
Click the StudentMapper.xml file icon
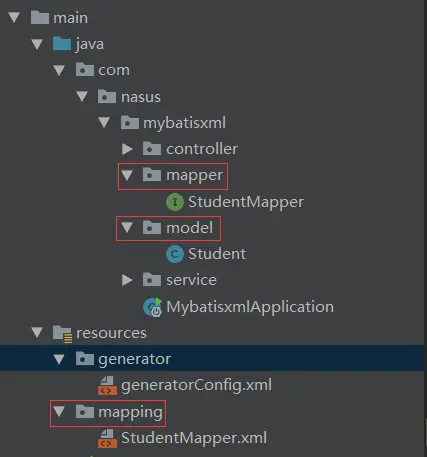[x=107, y=438]
